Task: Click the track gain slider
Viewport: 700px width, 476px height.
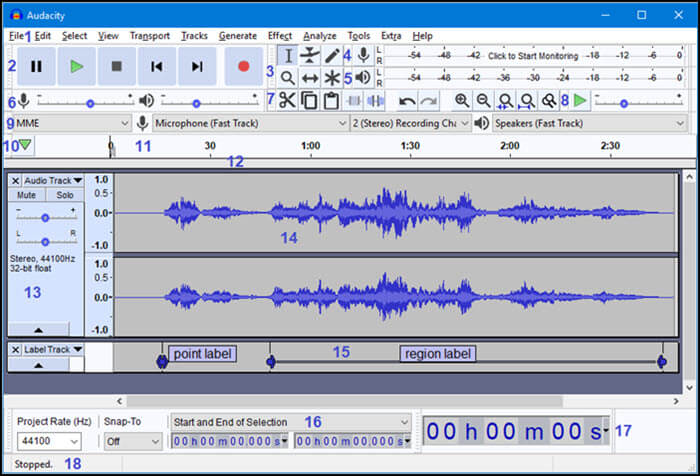Action: [x=45, y=217]
